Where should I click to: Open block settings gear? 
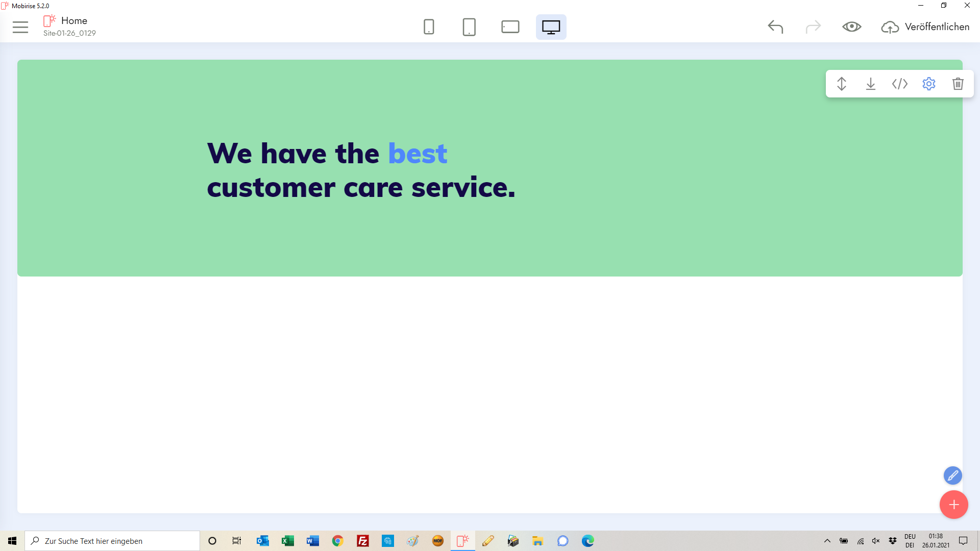(x=929, y=84)
